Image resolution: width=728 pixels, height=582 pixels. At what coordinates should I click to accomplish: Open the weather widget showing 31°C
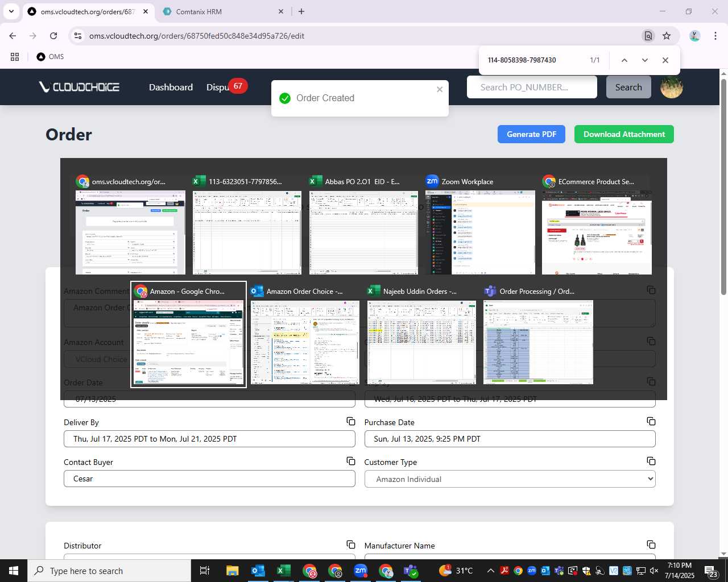tap(456, 571)
